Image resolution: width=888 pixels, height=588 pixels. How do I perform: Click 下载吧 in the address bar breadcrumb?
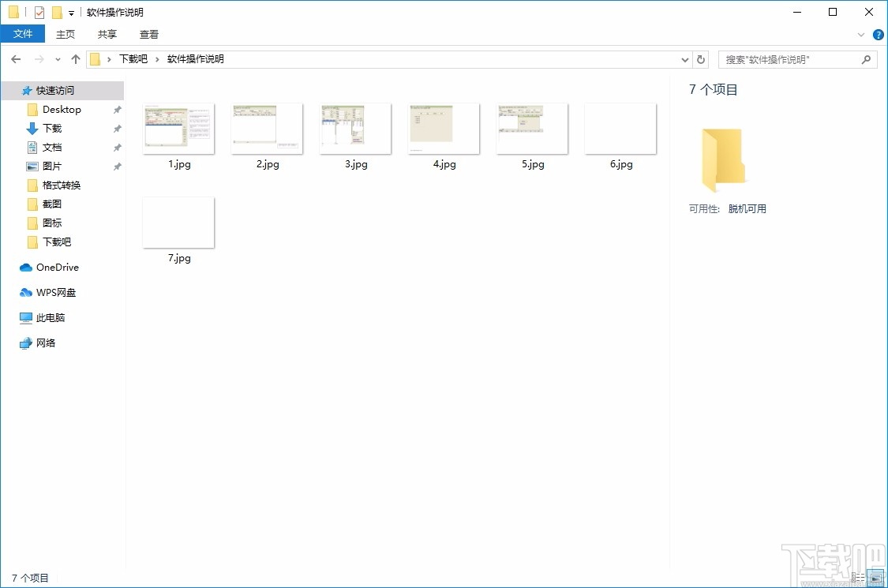pos(132,58)
